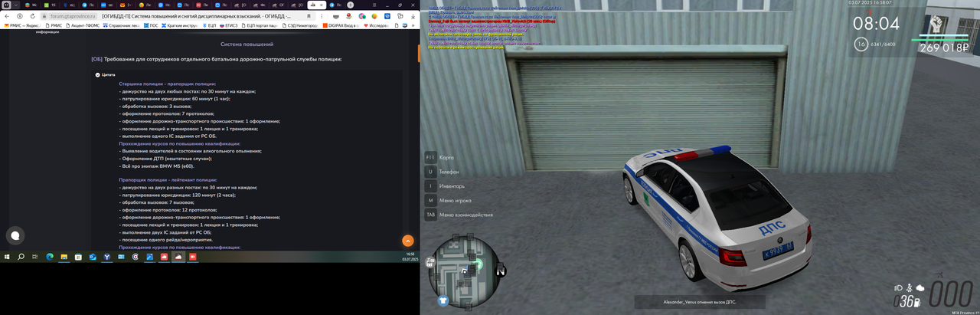This screenshot has height=315, width=980.
Task: Open Outlook from taskbar
Action: click(93, 257)
